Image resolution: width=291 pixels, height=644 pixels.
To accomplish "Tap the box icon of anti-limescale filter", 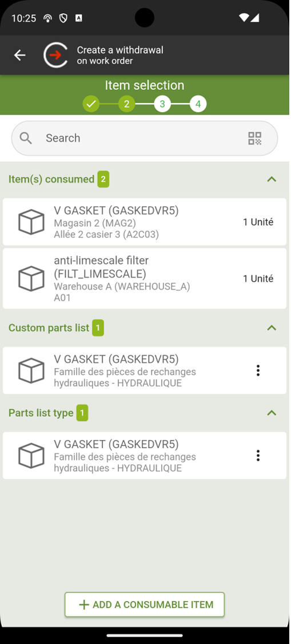I will tap(31, 278).
